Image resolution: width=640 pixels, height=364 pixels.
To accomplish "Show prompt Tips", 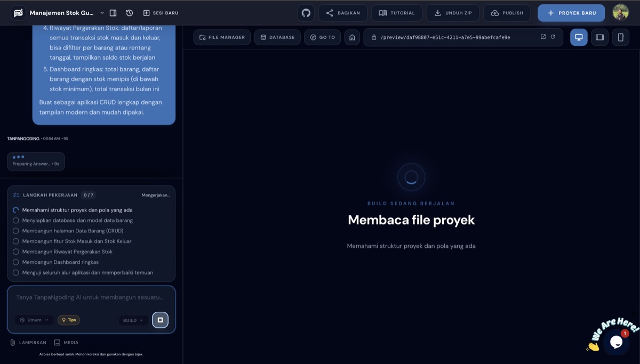I will [69, 320].
